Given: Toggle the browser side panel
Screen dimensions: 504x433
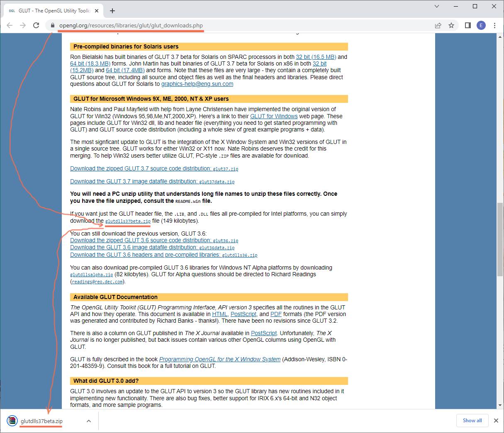Looking at the screenshot, I should [x=467, y=25].
